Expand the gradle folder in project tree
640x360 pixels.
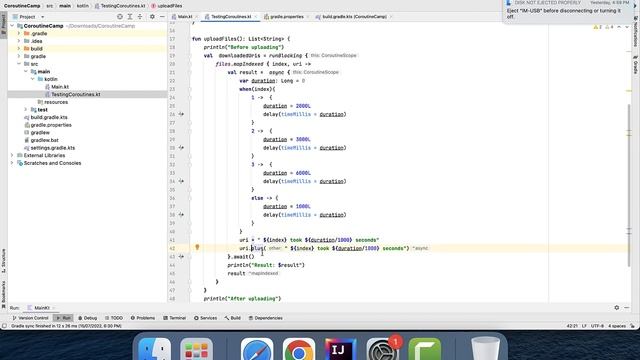(x=19, y=56)
